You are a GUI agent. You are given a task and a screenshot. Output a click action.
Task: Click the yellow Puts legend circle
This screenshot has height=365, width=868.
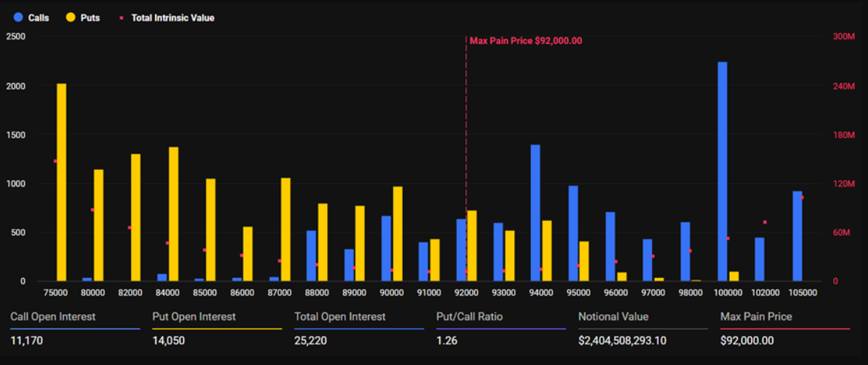71,18
